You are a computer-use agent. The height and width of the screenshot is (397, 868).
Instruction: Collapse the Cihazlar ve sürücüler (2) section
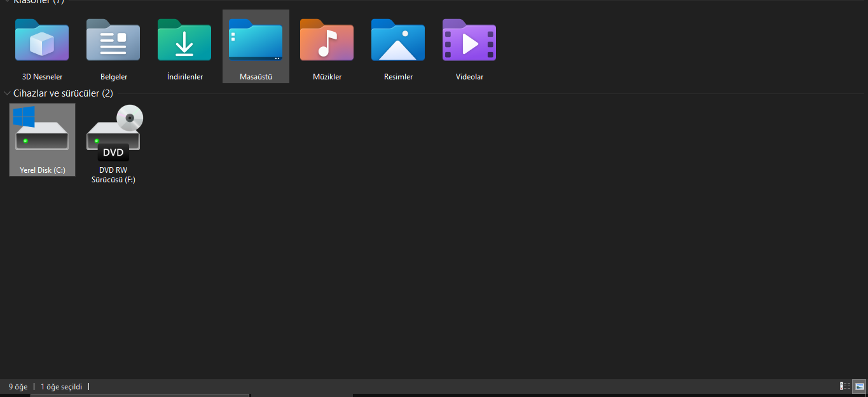[6, 93]
